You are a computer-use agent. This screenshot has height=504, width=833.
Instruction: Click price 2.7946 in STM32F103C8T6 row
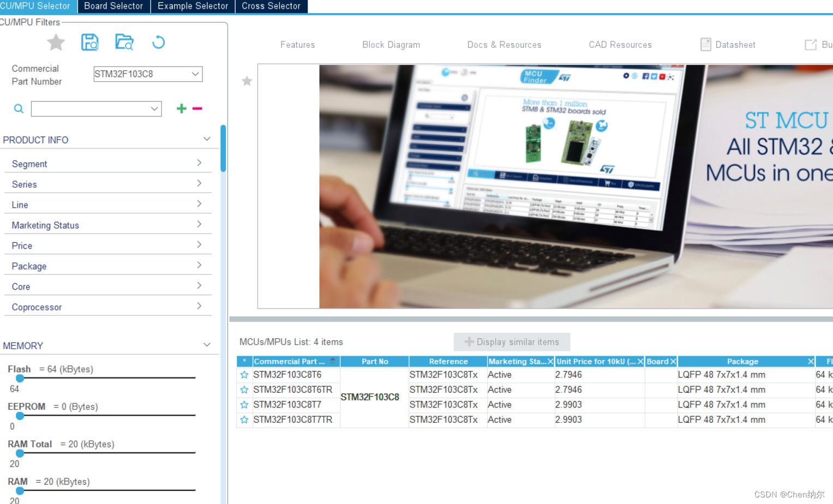[x=568, y=375]
